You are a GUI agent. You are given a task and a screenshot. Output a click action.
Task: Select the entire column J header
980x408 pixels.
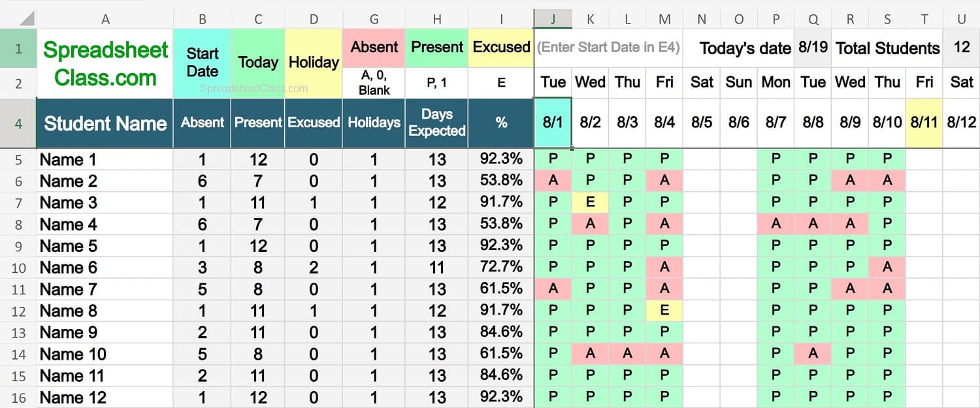pos(553,19)
